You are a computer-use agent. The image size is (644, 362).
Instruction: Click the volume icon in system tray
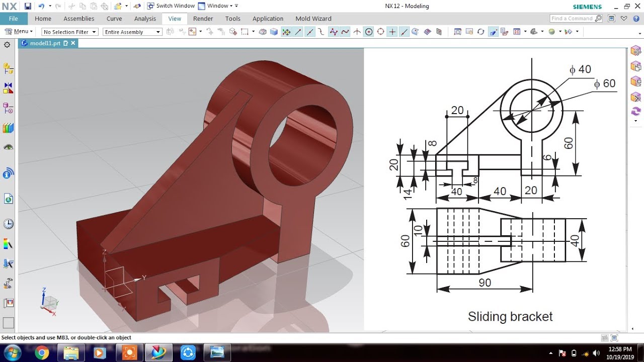(x=595, y=353)
